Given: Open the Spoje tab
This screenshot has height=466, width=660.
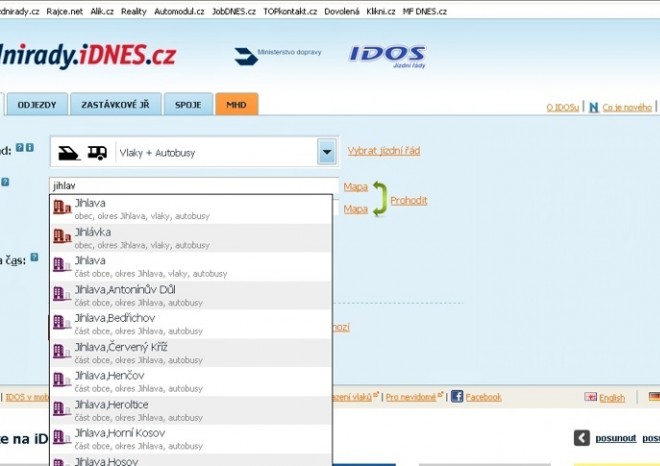Looking at the screenshot, I should (188, 104).
